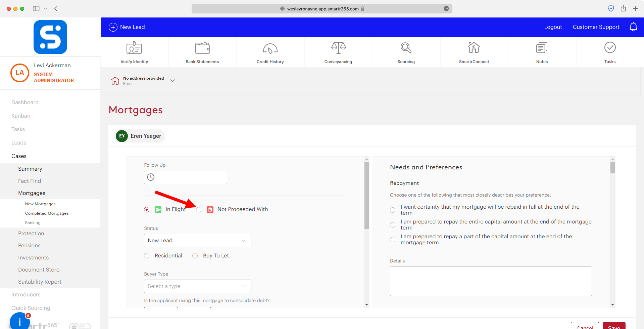Click the Details text area

click(x=491, y=281)
